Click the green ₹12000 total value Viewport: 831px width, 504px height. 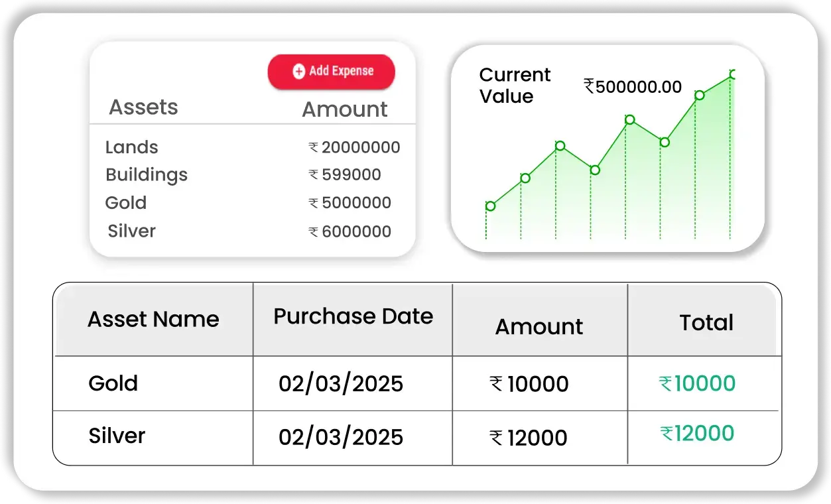point(698,434)
